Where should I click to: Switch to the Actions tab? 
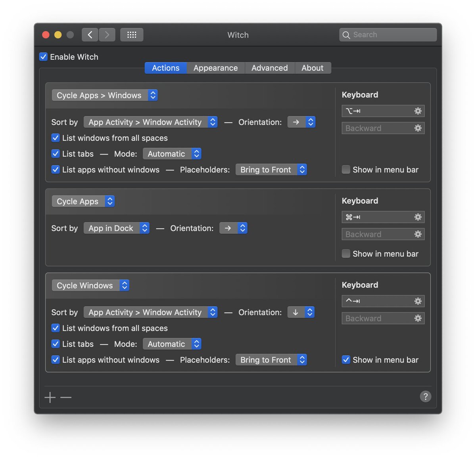(x=166, y=68)
